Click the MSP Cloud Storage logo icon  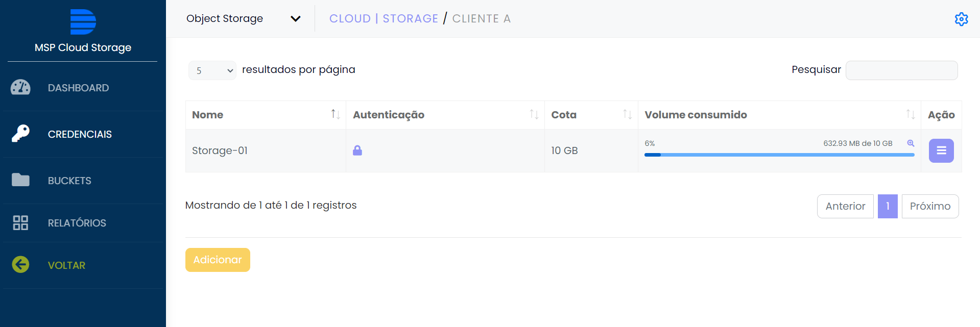click(x=83, y=22)
